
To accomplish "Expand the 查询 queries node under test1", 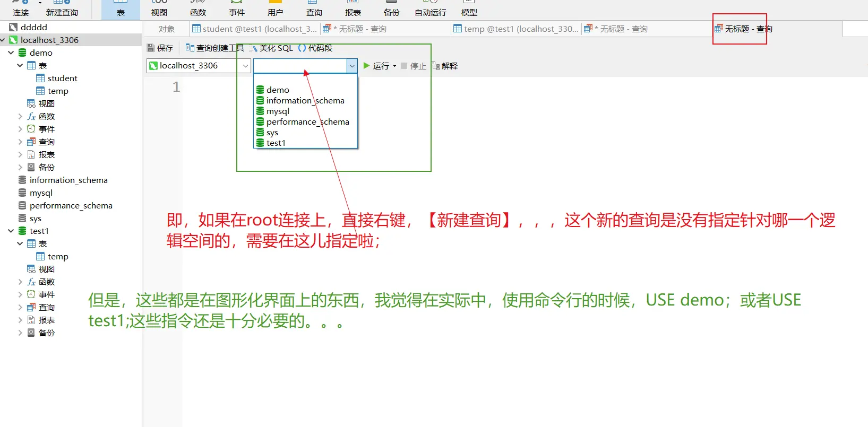I will point(20,307).
